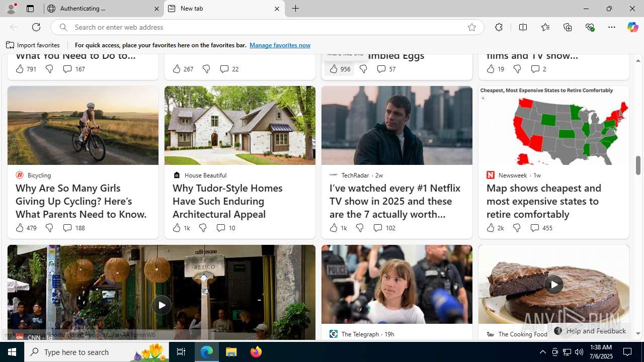Add this page to favorites star icon

(472, 27)
